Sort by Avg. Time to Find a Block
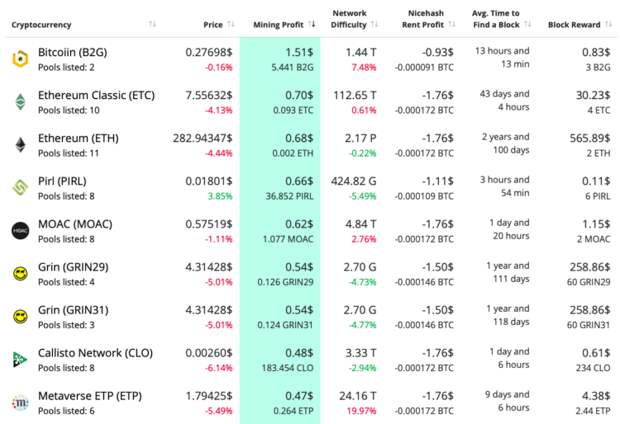 pos(527,25)
